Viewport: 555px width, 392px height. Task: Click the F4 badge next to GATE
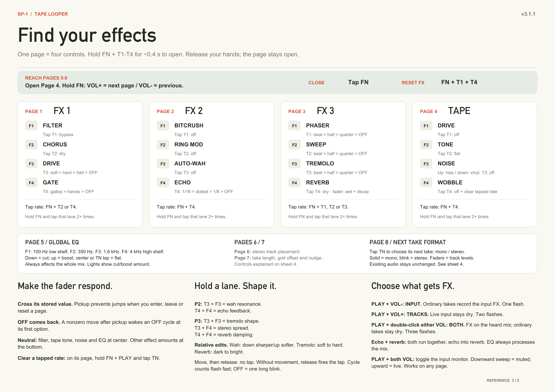(31, 183)
